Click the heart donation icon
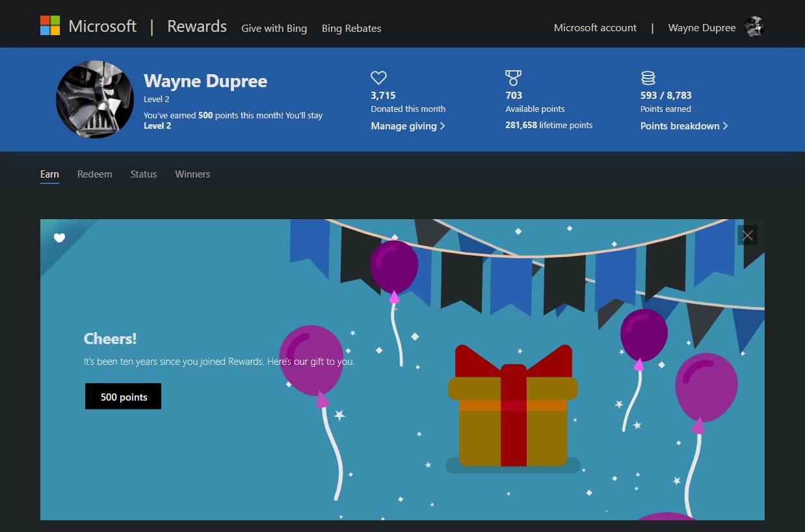The height and width of the screenshot is (532, 805). click(378, 78)
